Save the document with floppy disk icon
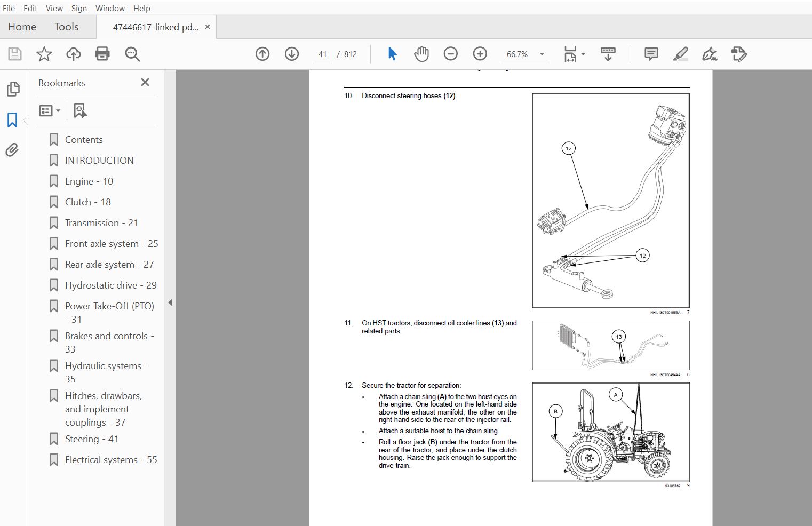The width and height of the screenshot is (812, 526). (x=15, y=54)
